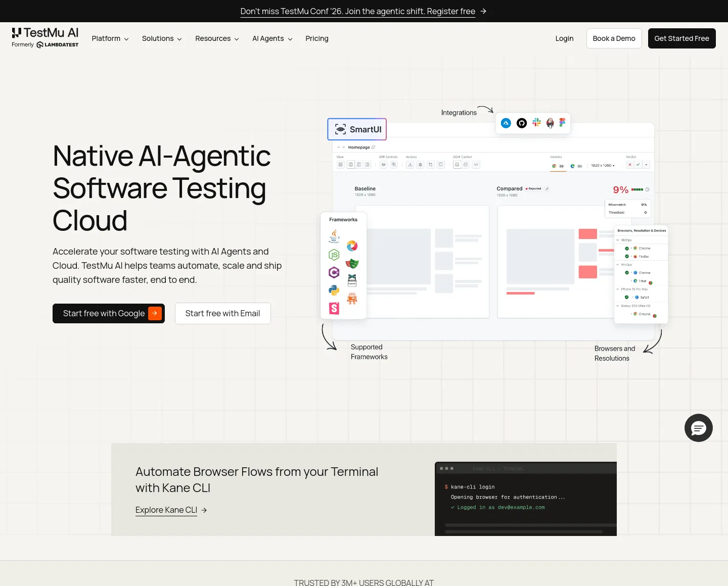Click the Baseline screenshot preview

coord(422,262)
